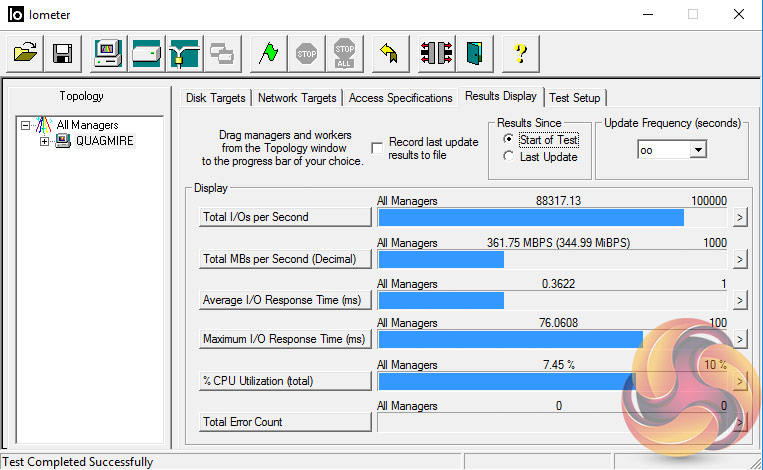Open Maximum I/O Response Time arrow button
Viewport: 763px width, 470px height.
(x=740, y=339)
